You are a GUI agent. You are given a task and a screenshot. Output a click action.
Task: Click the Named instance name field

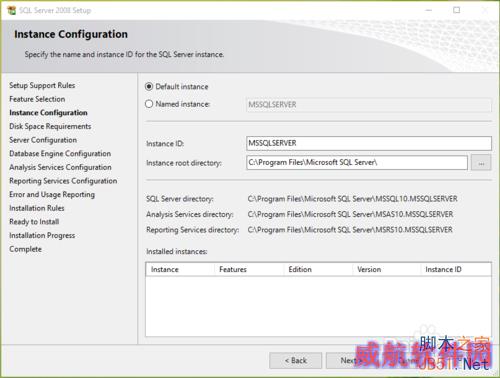[369, 105]
